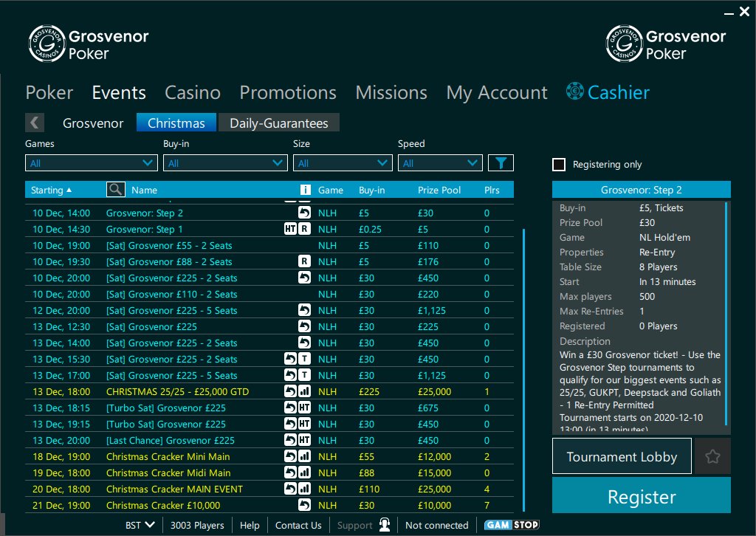Select the [Sat] Grosvenor £55 - 2 Seats row

pyautogui.click(x=269, y=245)
